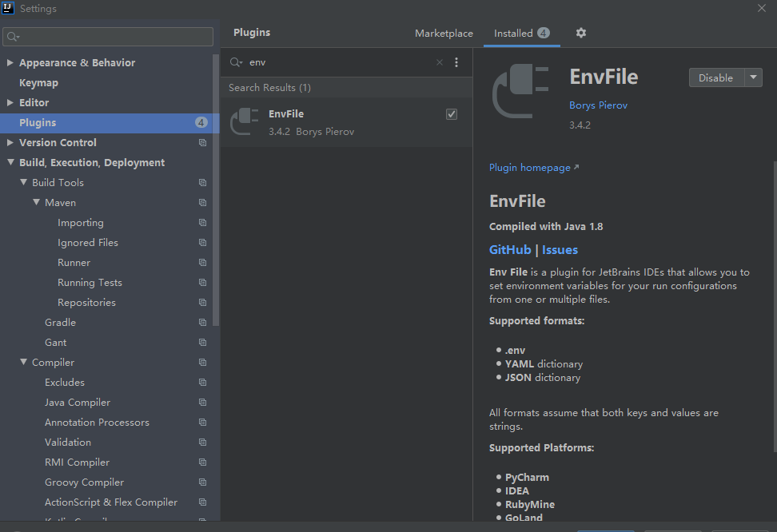The height and width of the screenshot is (532, 777).
Task: Open the GitHub link
Action: pyautogui.click(x=510, y=250)
